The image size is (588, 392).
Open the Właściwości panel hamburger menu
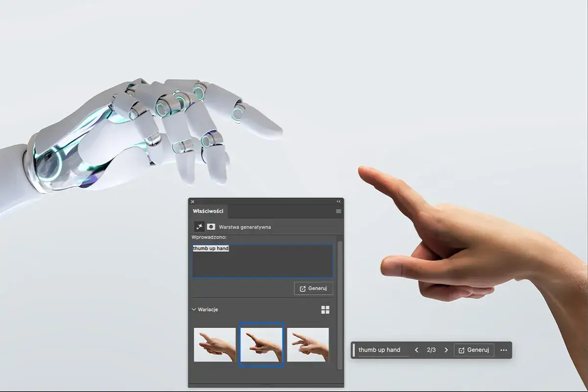338,211
